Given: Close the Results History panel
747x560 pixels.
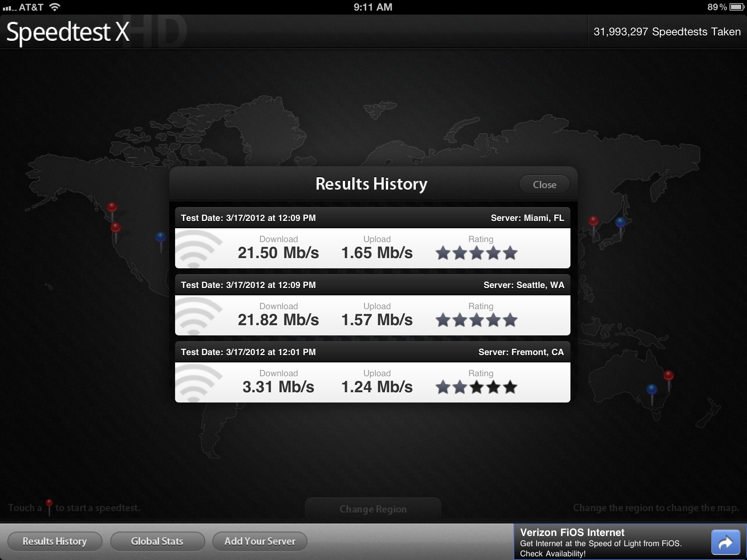Looking at the screenshot, I should point(544,184).
